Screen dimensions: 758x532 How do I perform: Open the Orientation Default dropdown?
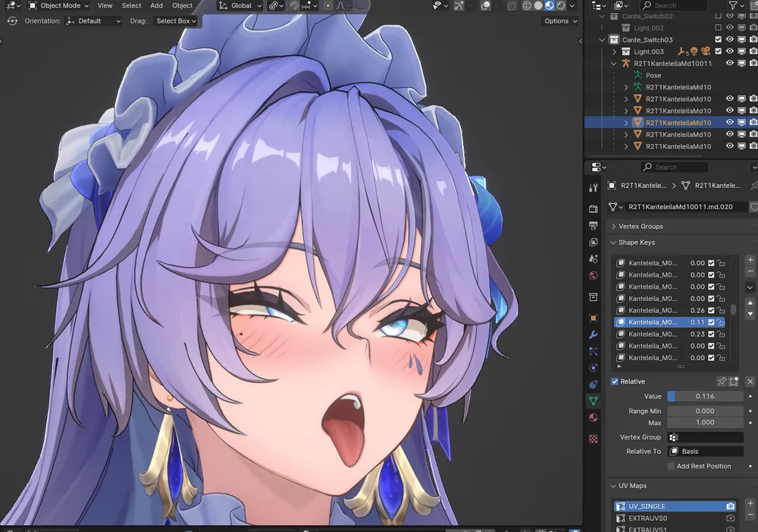click(x=92, y=20)
